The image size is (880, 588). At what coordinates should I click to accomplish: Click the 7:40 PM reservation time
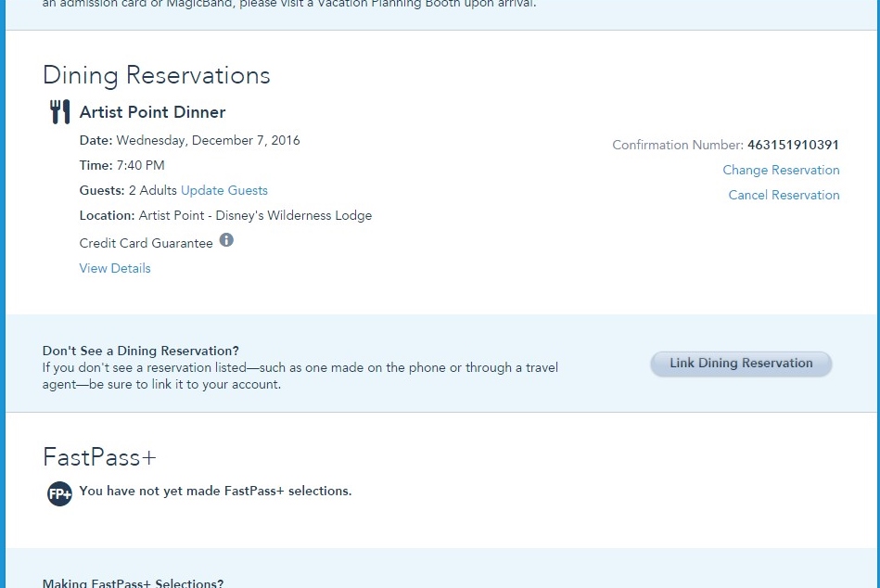(140, 165)
